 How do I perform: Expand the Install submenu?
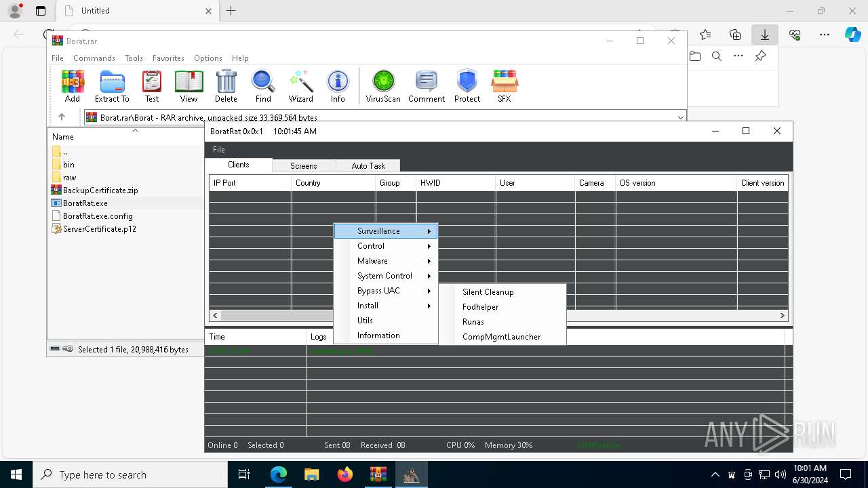(x=386, y=306)
